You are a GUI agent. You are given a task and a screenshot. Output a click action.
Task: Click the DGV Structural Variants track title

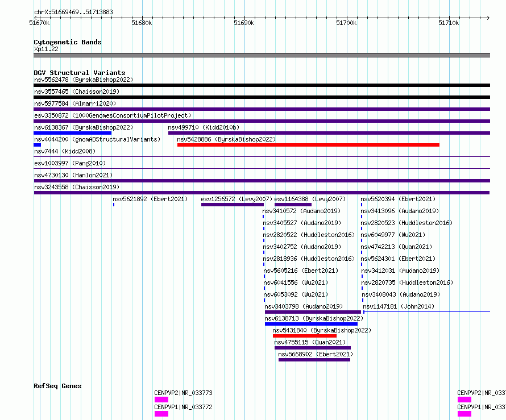point(80,73)
